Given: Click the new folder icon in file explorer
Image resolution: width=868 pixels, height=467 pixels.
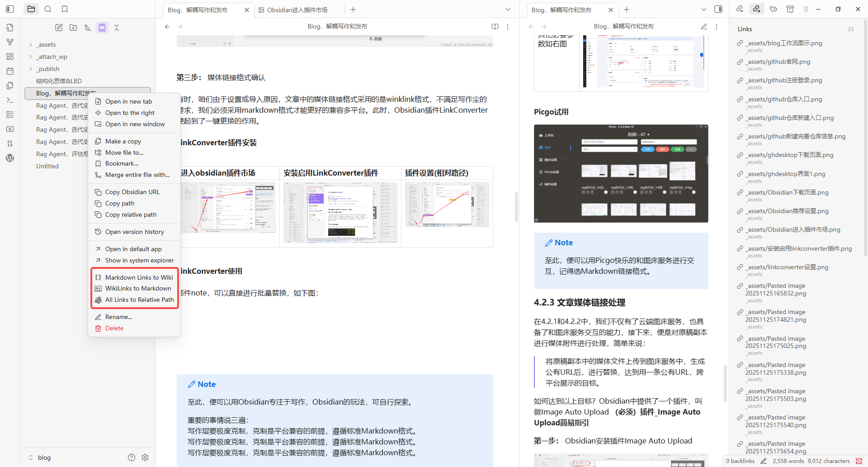Looking at the screenshot, I should point(73,27).
